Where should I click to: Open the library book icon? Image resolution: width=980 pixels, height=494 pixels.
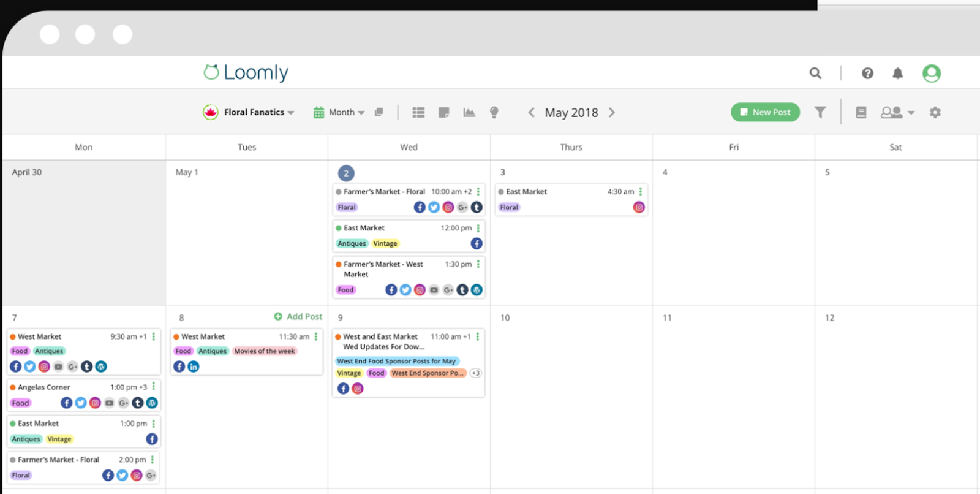click(861, 112)
